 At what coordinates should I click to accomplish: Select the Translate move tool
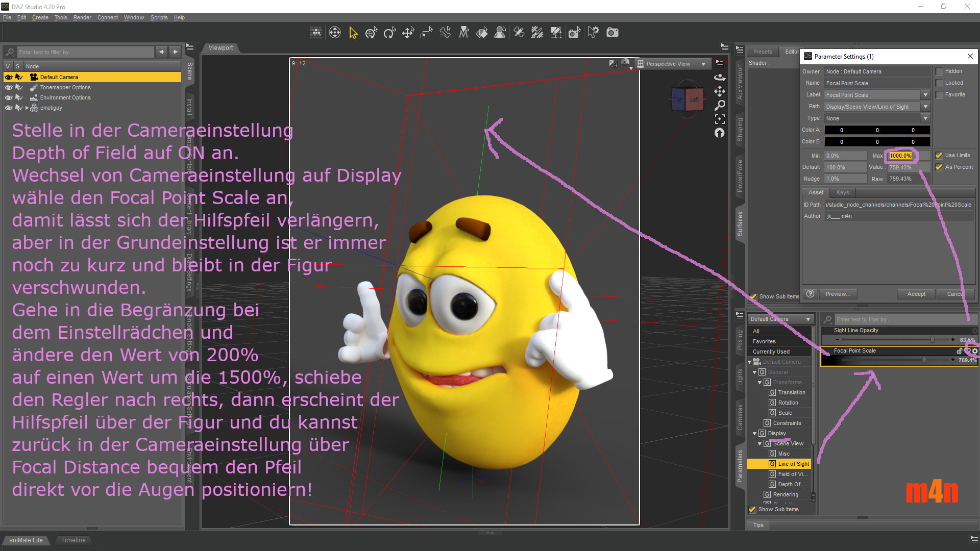click(408, 33)
